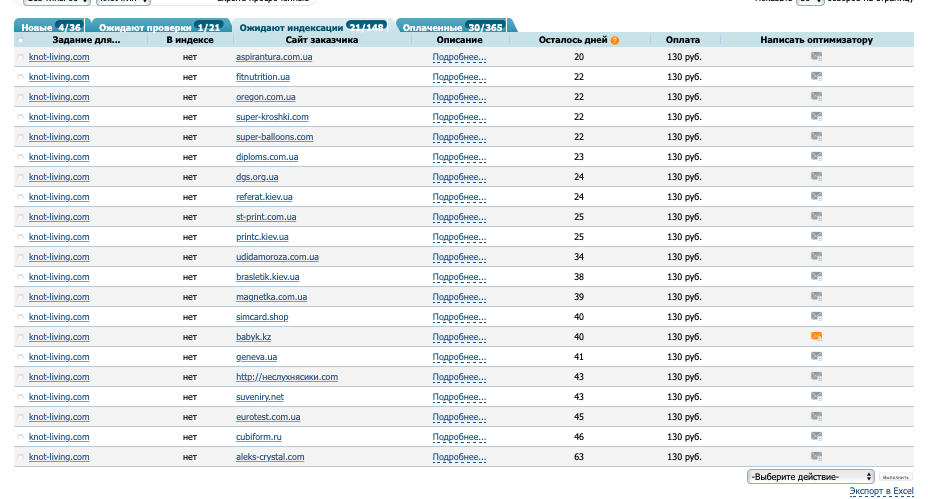The width and height of the screenshot is (928, 499).
Task: Click Экспорт в Excel link
Action: [881, 491]
